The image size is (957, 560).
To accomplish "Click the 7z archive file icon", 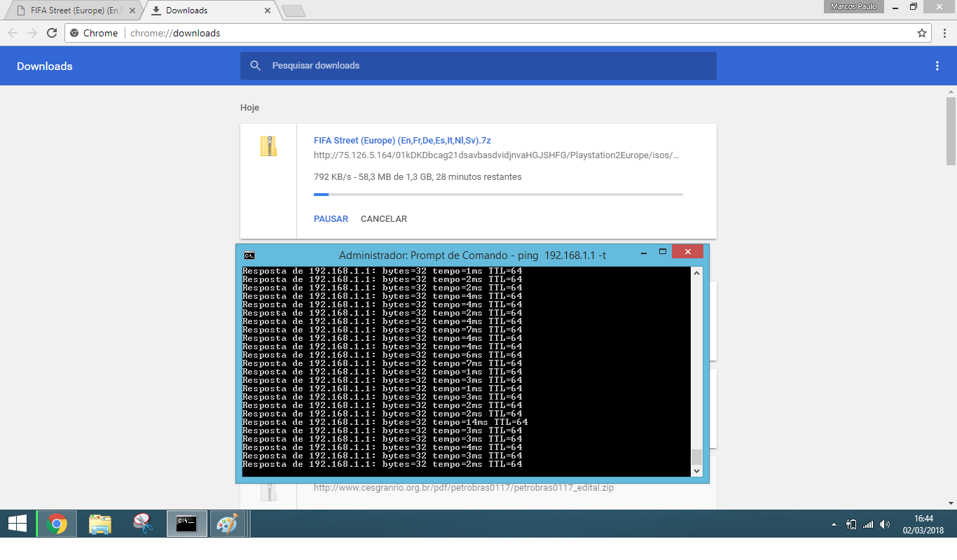I will [268, 146].
